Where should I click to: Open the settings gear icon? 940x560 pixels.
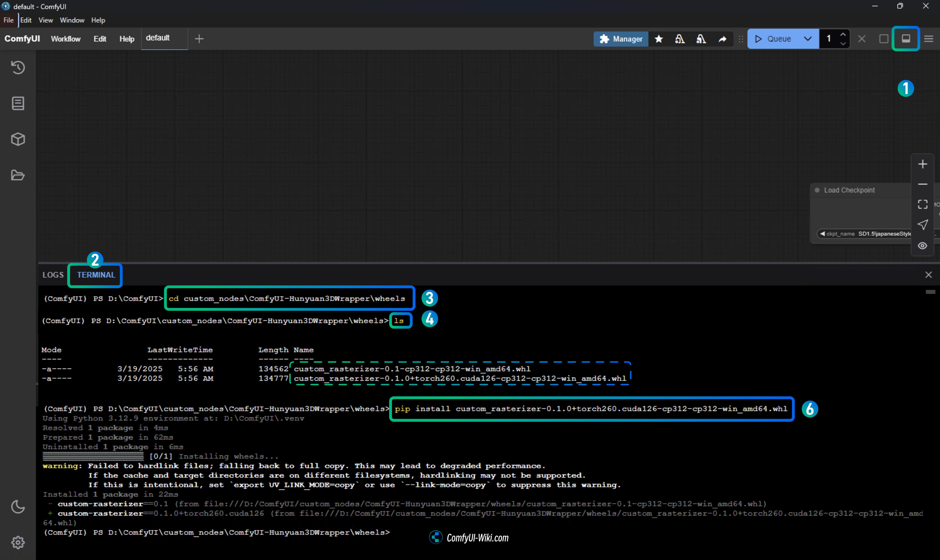(x=18, y=542)
